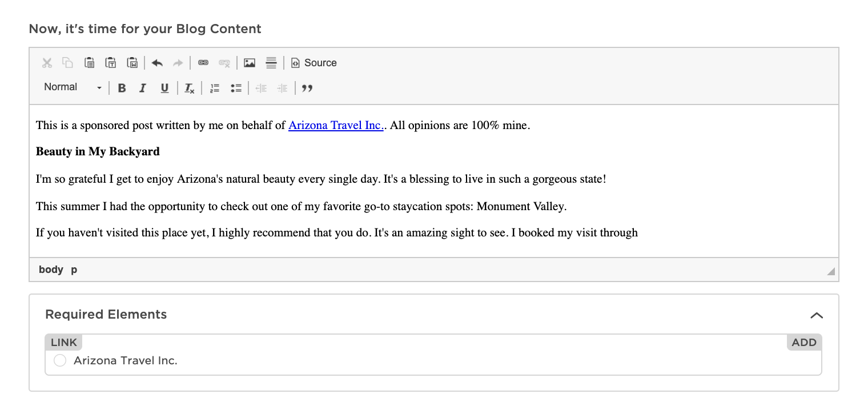Click the Remove Format icon

point(189,88)
